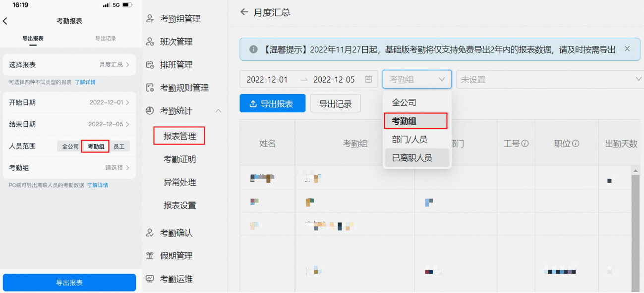This screenshot has width=644, height=293.
Task: Click the 排班管理 sidebar icon
Action: pos(150,65)
